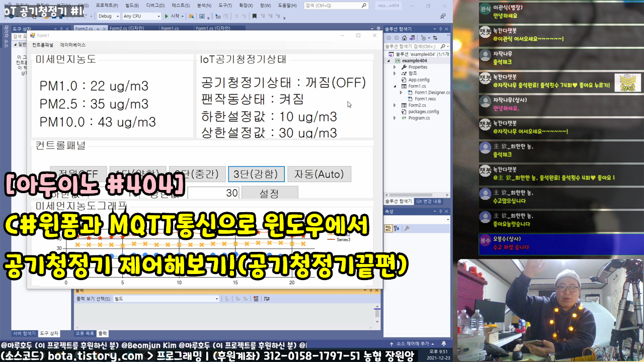644x362 pixels.
Task: Click the 3단(강함) fan speed button
Action: pos(257,174)
